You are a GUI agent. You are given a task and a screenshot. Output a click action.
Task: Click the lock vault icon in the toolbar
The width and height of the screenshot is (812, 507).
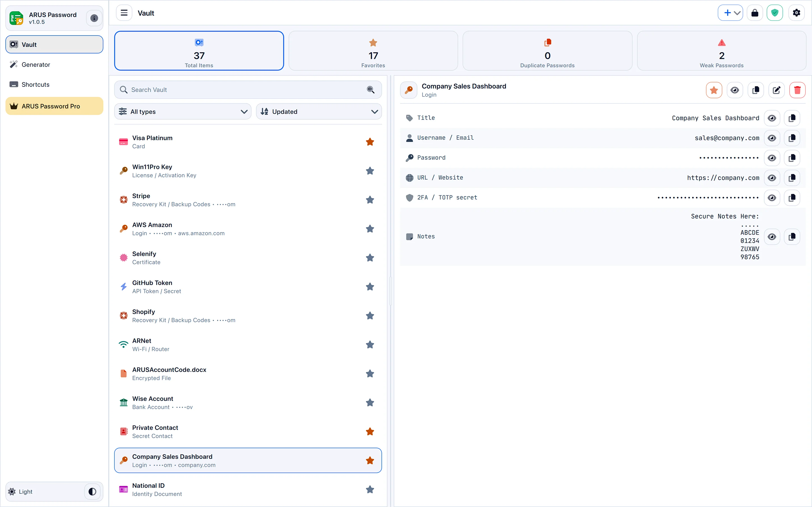pyautogui.click(x=754, y=13)
